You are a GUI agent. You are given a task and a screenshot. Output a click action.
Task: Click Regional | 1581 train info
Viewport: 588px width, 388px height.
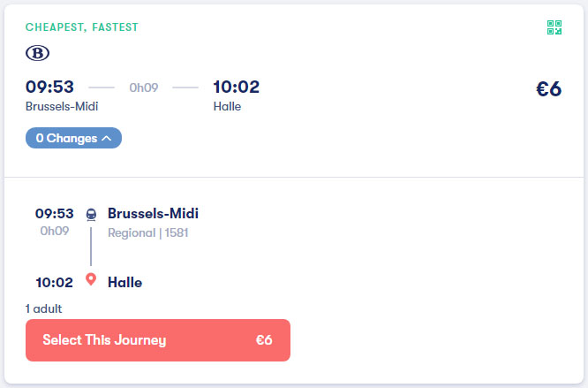(147, 233)
